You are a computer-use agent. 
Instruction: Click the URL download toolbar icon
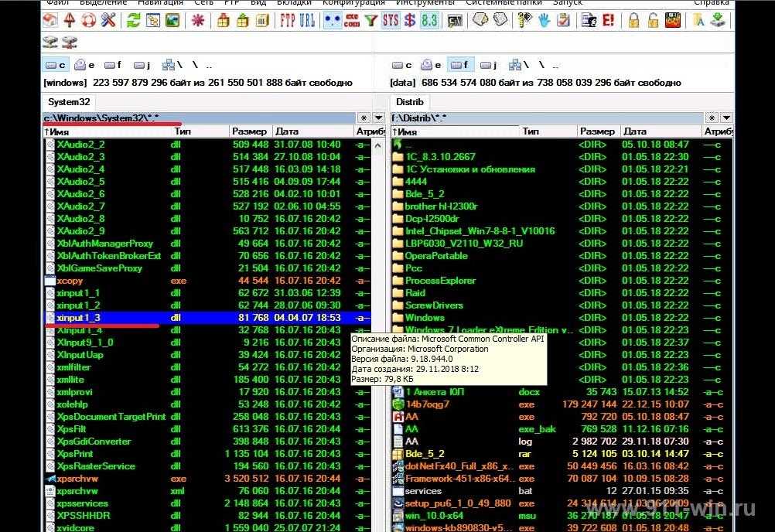pyautogui.click(x=308, y=21)
